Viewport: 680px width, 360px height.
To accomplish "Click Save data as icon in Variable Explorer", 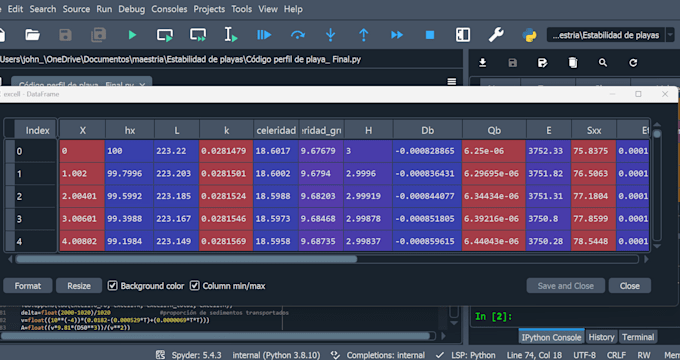I will click(x=543, y=63).
